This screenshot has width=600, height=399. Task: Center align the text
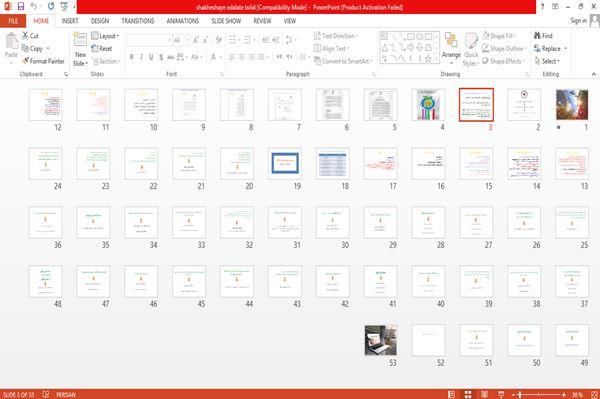[241, 57]
